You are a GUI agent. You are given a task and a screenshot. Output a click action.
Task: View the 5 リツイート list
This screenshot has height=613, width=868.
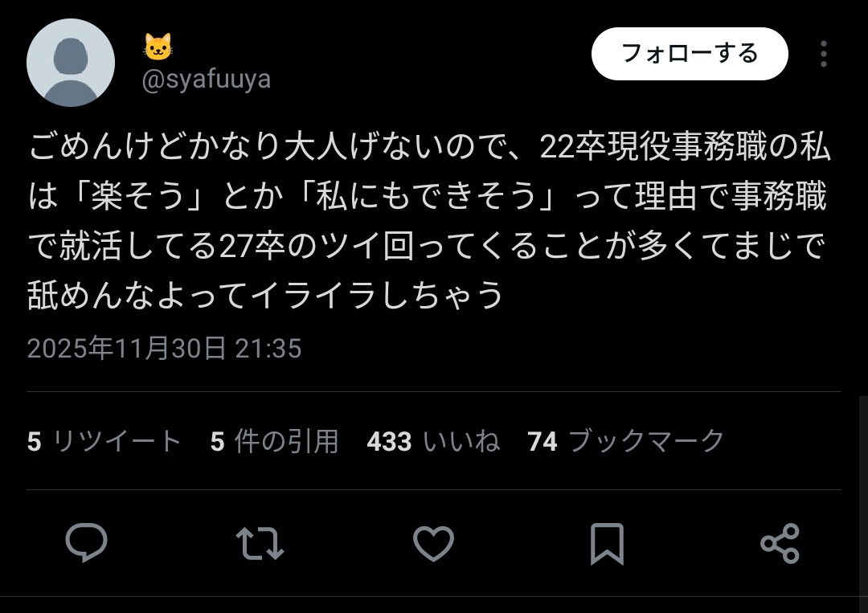click(x=104, y=442)
